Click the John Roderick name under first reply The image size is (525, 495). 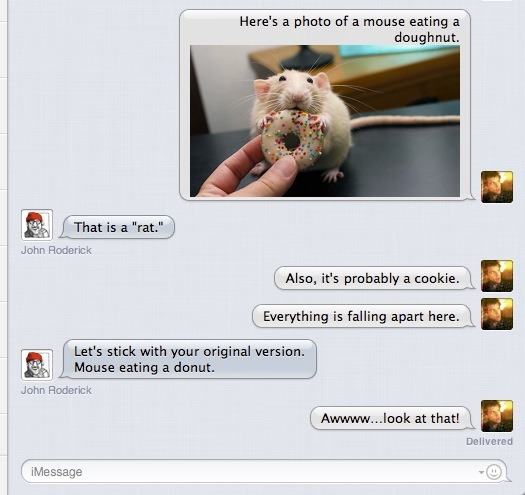(56, 250)
